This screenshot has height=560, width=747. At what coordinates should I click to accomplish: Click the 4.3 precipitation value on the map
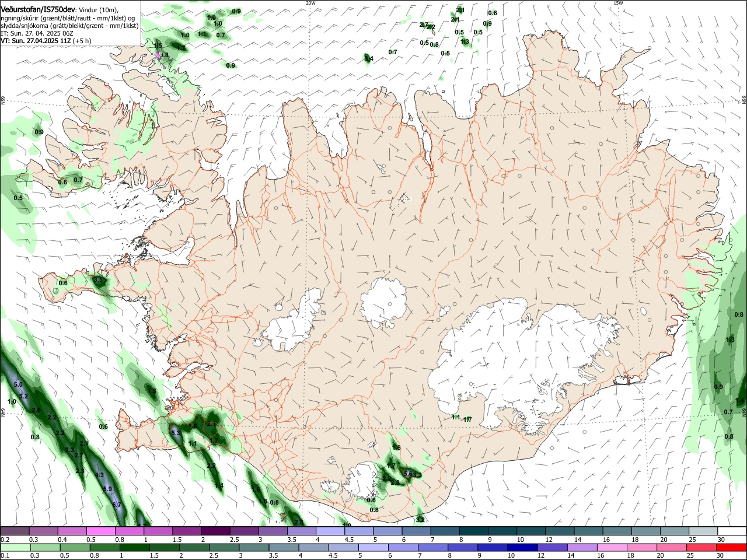(99, 475)
